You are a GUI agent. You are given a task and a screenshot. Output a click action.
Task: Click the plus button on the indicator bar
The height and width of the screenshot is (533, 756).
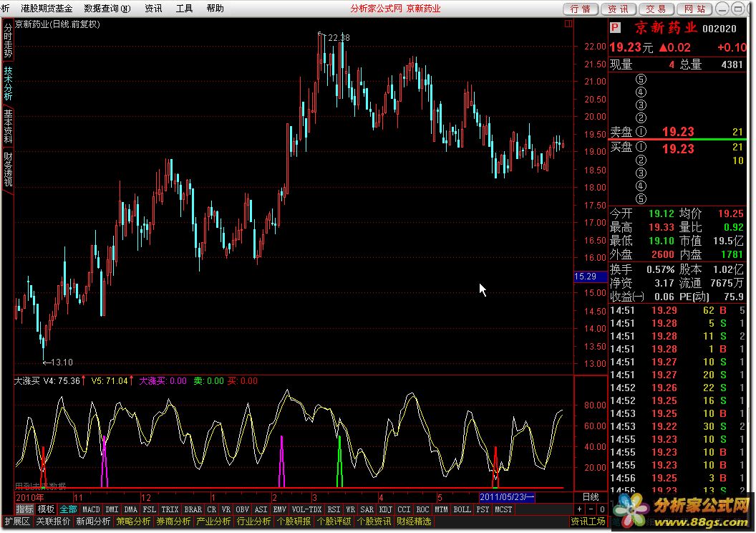pyautogui.click(x=580, y=509)
